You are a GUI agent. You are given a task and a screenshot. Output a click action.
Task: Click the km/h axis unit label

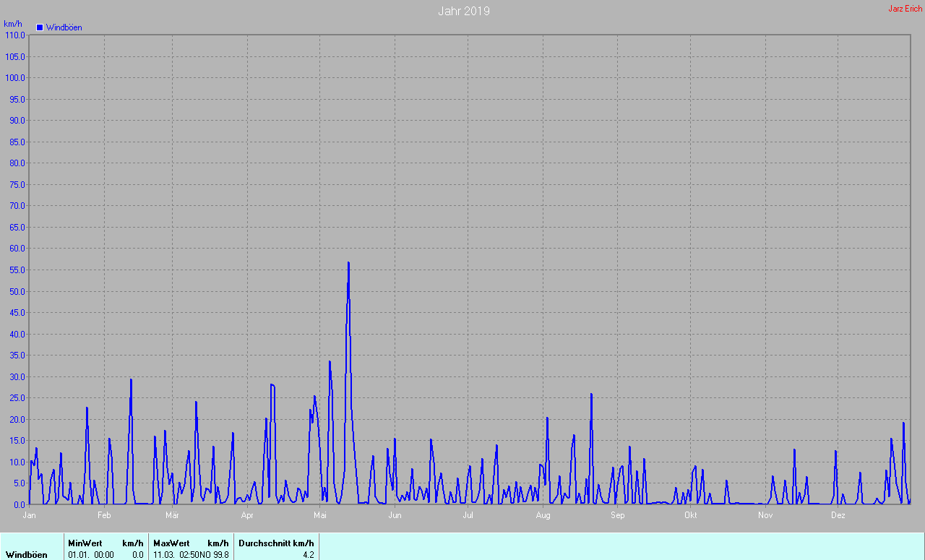[12, 24]
